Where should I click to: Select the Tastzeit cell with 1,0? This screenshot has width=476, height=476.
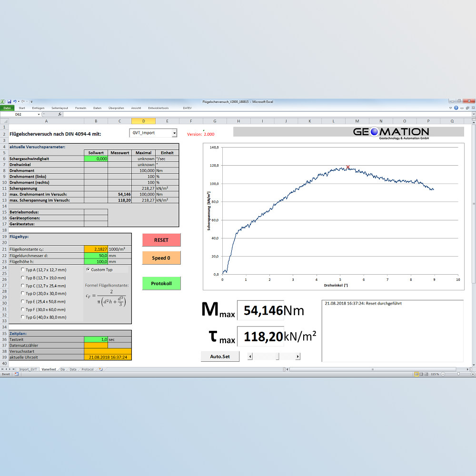(x=96, y=339)
